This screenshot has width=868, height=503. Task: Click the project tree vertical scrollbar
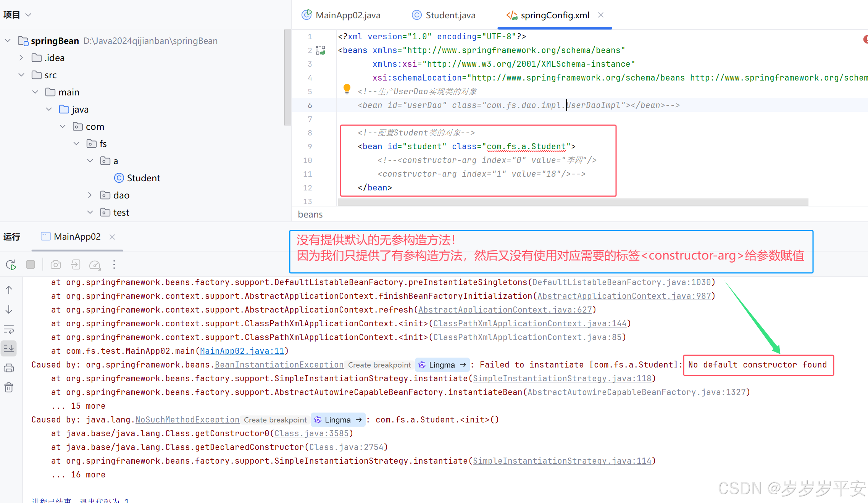(x=287, y=77)
